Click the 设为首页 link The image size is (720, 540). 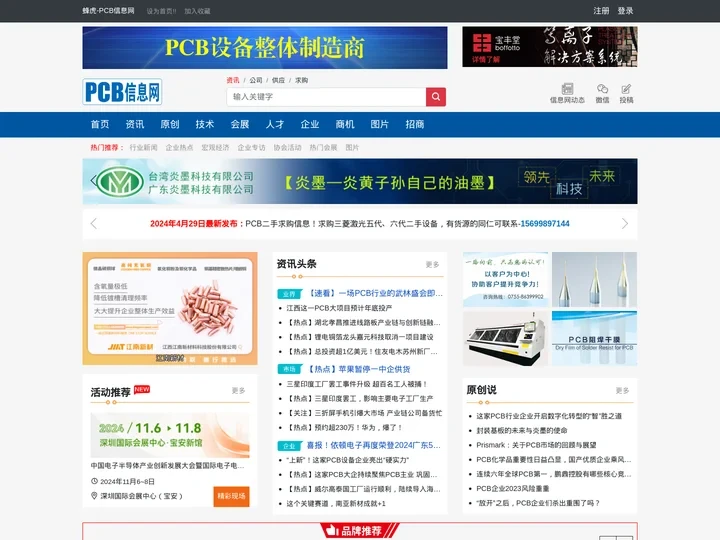161,11
